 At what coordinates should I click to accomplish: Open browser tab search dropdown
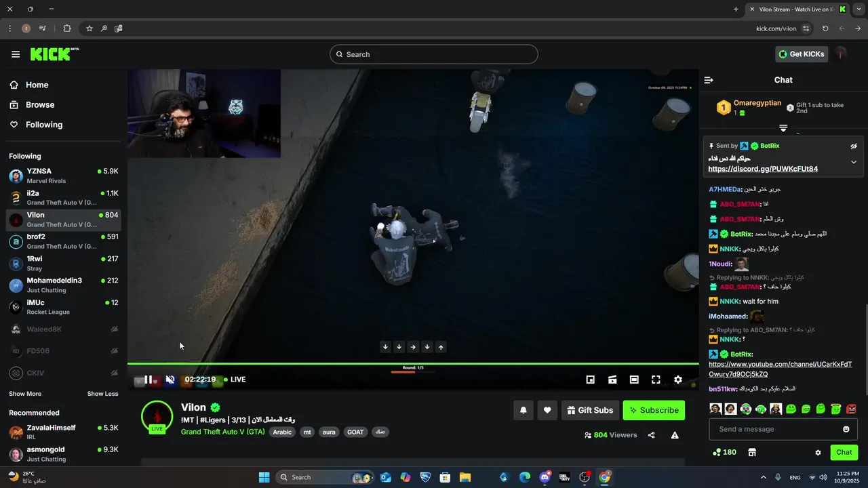pyautogui.click(x=859, y=9)
